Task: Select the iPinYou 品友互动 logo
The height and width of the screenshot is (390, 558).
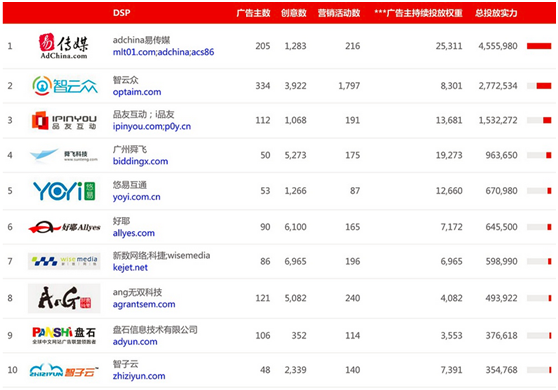Action: coord(64,120)
